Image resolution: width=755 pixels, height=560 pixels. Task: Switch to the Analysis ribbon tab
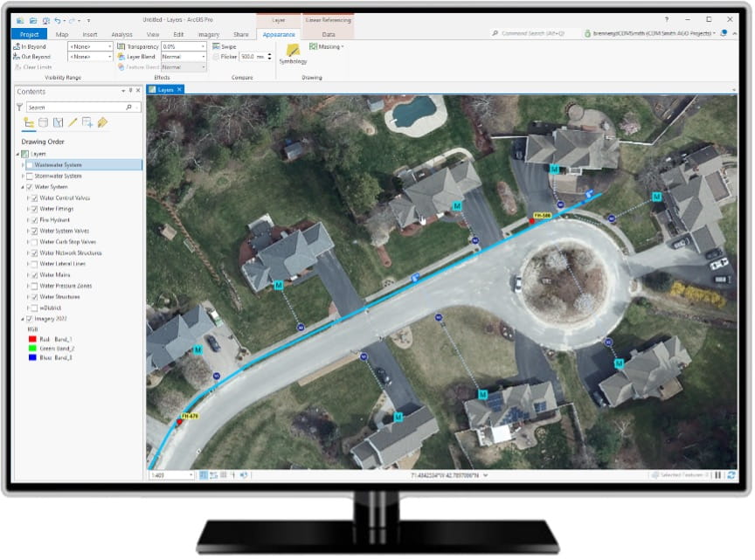coord(121,34)
